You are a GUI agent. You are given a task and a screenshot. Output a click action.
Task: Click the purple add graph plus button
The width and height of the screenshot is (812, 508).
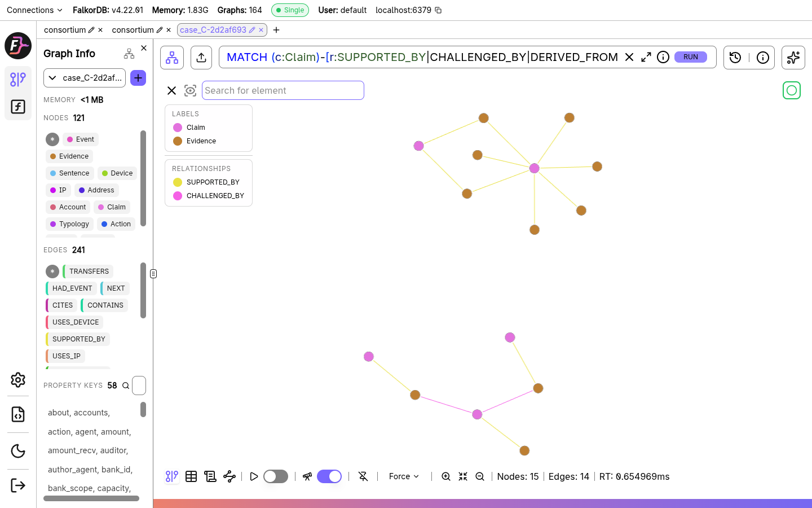pos(138,78)
